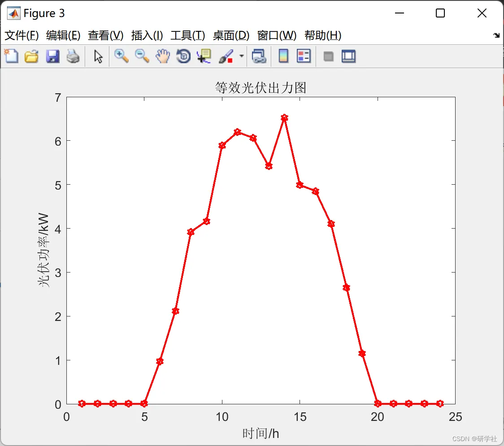Screen dimensions: 504x446
Task: Dock the figure using the corner arrow
Action: [x=497, y=35]
